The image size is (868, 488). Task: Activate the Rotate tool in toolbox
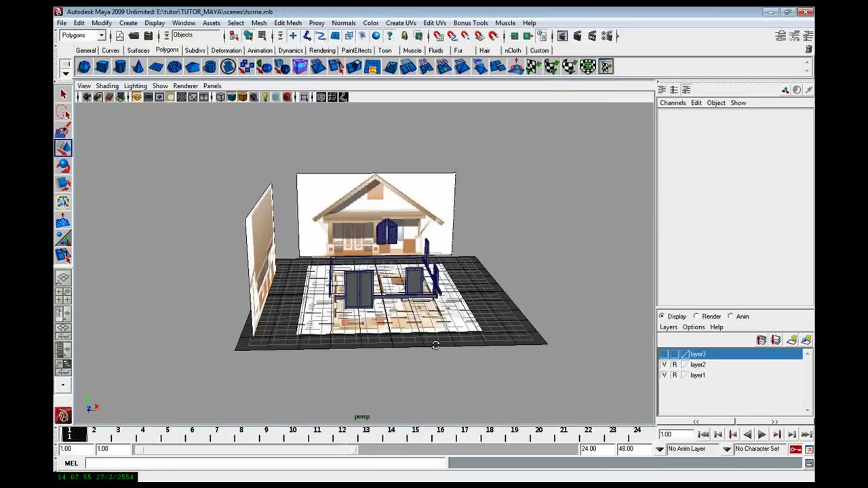(63, 165)
